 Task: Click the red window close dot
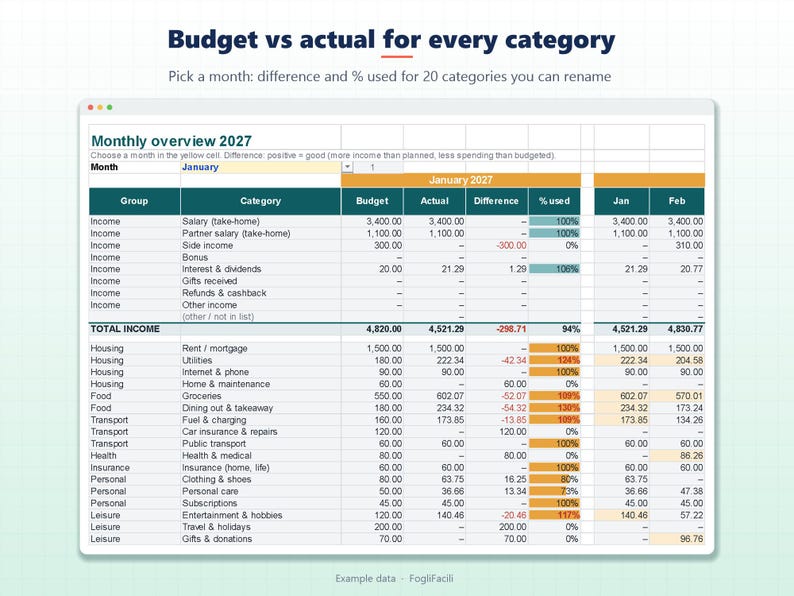[x=91, y=107]
